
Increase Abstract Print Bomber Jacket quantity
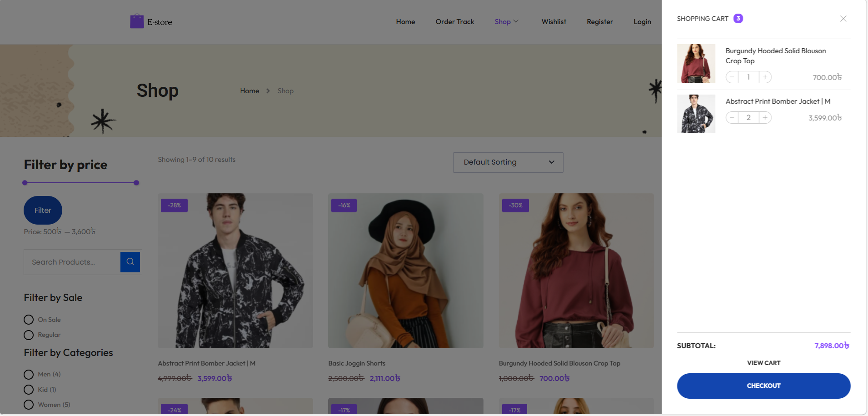(765, 118)
